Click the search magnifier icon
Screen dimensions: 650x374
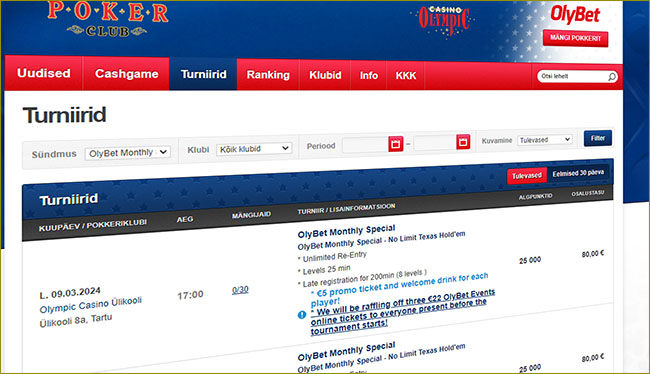tap(612, 77)
